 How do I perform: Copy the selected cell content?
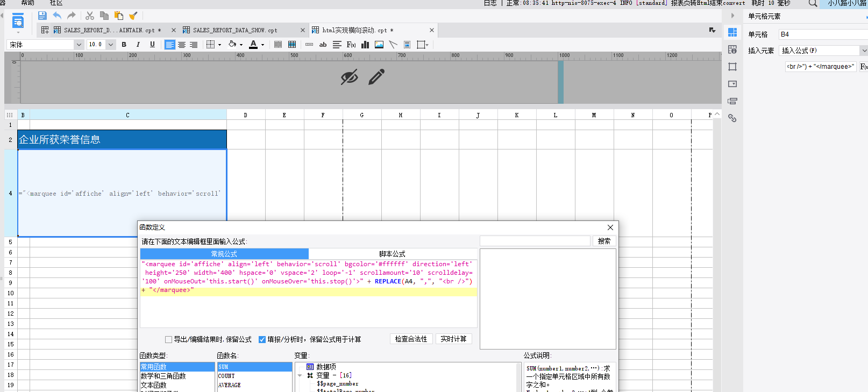click(104, 16)
